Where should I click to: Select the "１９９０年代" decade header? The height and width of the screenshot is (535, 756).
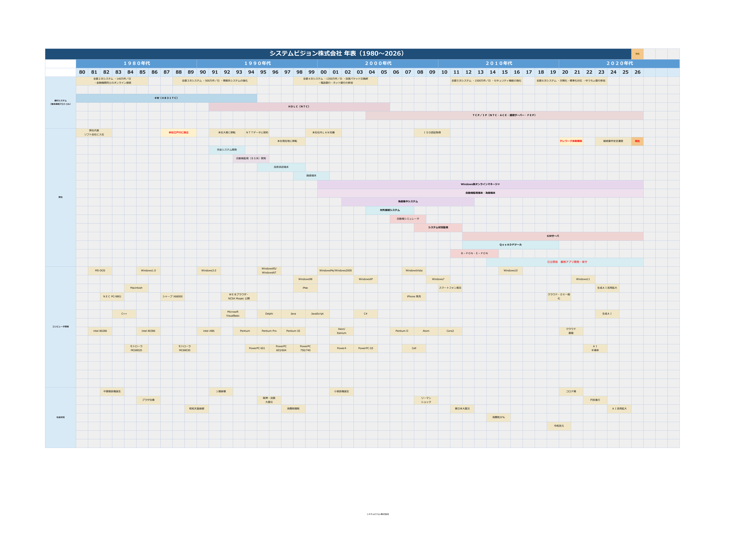tap(257, 64)
